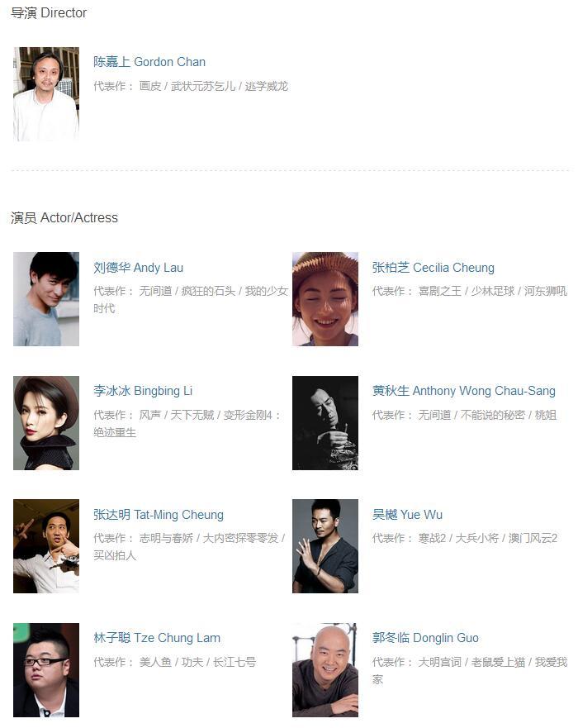Viewport: 578px width, 728px height.
Task: Go to 张柏芝 Cecilia Cheung profile link
Action: pos(433,268)
